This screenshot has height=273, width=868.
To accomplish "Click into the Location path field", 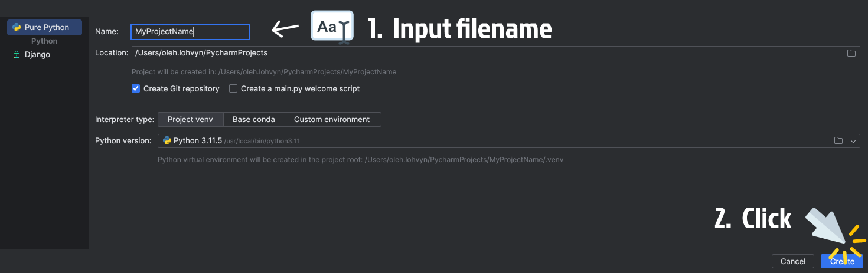I will point(472,53).
